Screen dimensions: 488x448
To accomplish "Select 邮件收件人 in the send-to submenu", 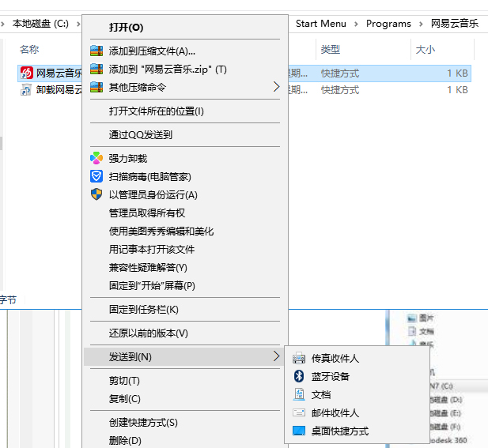I will tap(357, 412).
